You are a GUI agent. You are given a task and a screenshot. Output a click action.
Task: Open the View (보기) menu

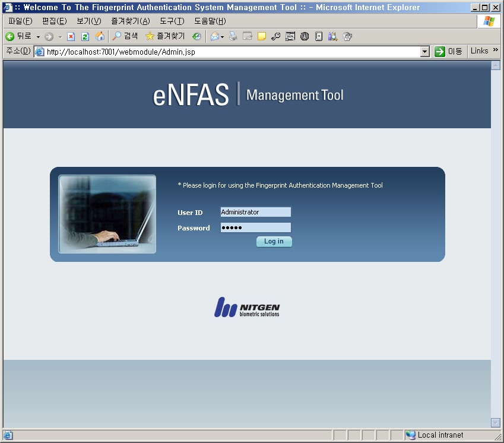click(x=88, y=21)
